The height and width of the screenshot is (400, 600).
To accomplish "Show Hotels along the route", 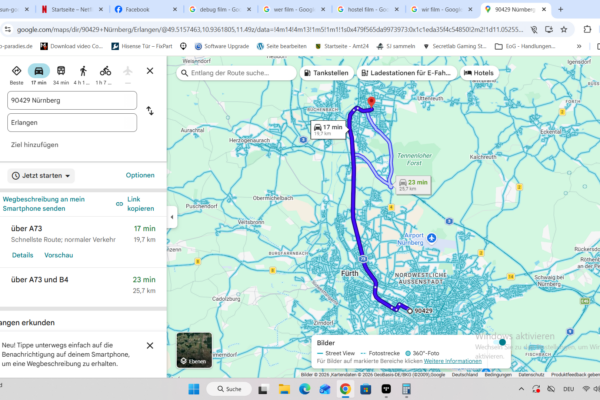I will click(x=479, y=73).
